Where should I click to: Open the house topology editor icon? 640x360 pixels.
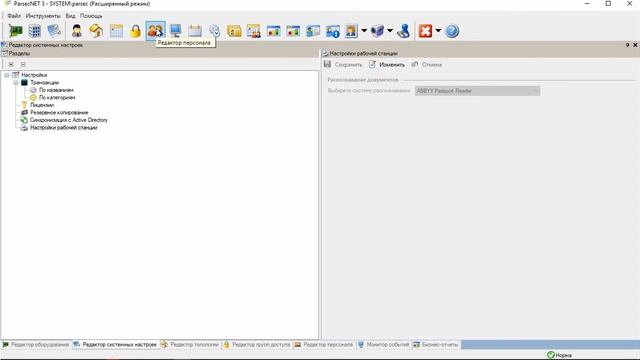(96, 31)
